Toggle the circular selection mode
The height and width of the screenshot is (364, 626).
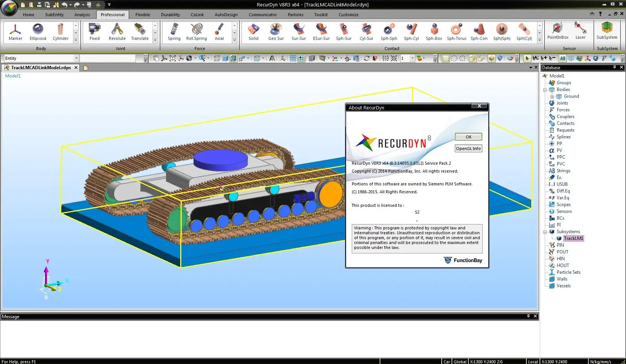click(x=454, y=58)
